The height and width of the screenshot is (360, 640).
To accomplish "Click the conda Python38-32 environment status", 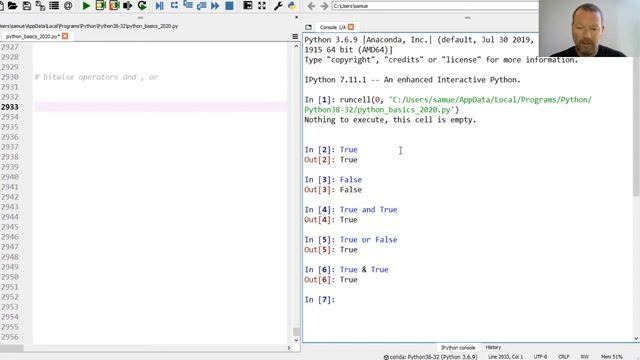I will tap(430, 357).
